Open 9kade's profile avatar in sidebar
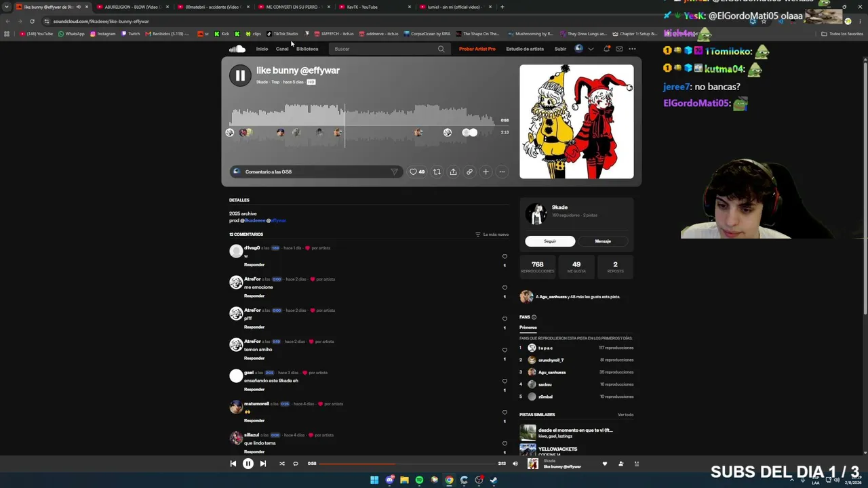 pyautogui.click(x=536, y=213)
